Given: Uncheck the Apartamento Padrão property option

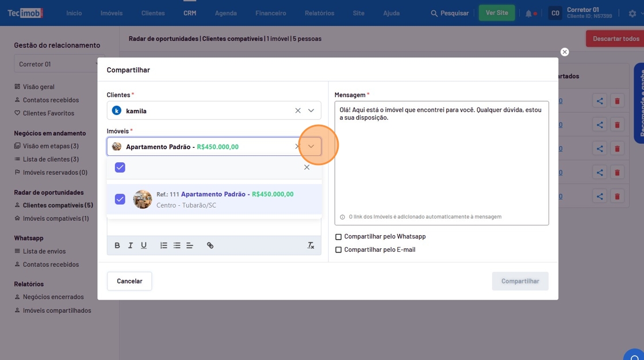Looking at the screenshot, I should (x=120, y=200).
